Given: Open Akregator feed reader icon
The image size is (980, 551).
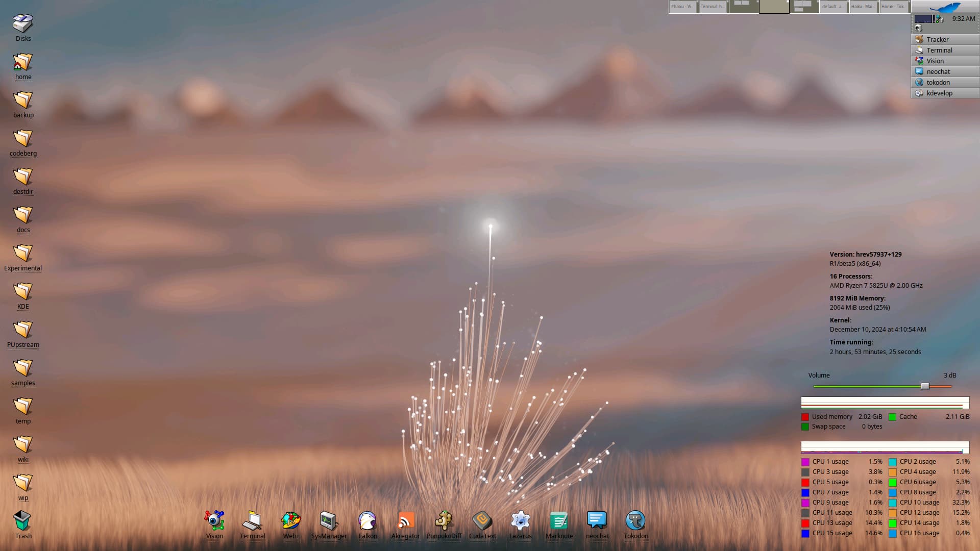Looking at the screenshot, I should (x=406, y=520).
